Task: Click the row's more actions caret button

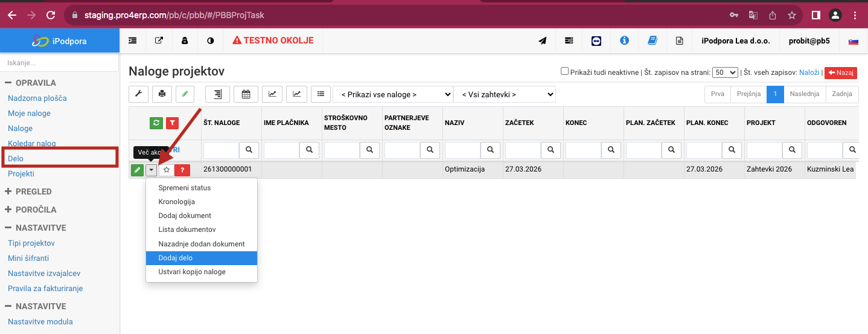Action: (152, 170)
